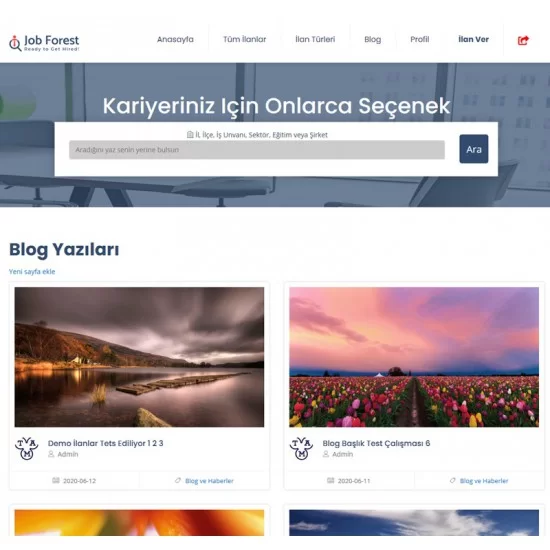Open the tulip field post image
This screenshot has height=550, width=550.
click(414, 357)
